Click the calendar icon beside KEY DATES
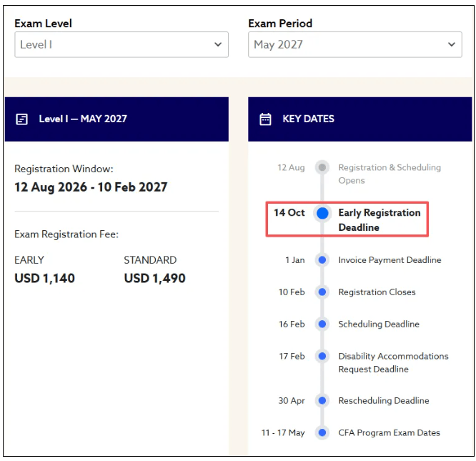 pos(265,119)
